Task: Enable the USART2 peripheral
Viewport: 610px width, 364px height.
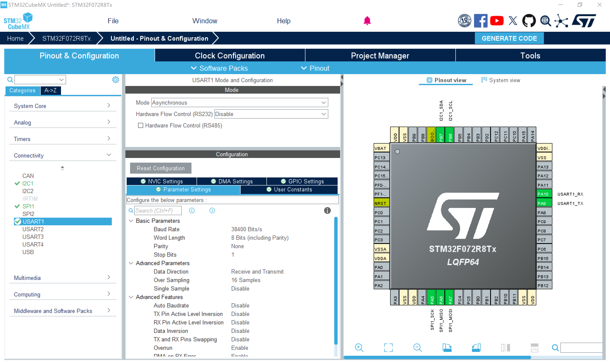Action: coord(33,229)
